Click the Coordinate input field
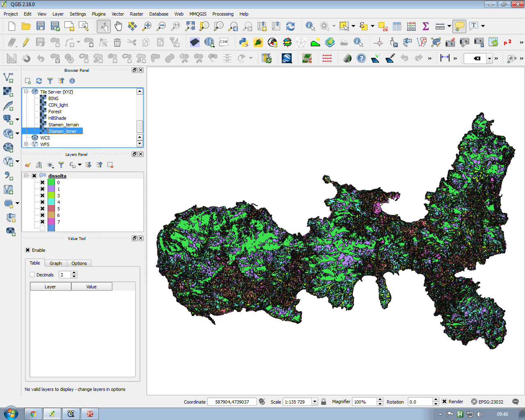 pos(232,402)
